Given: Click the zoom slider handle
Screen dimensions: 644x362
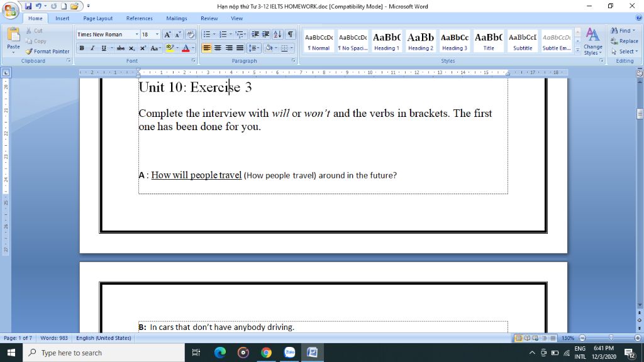Looking at the screenshot, I should click(611, 337).
